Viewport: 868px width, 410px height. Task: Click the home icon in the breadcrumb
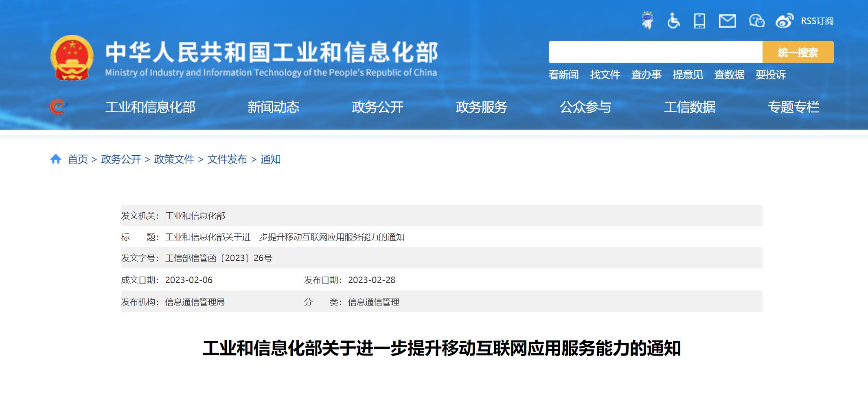coord(57,159)
